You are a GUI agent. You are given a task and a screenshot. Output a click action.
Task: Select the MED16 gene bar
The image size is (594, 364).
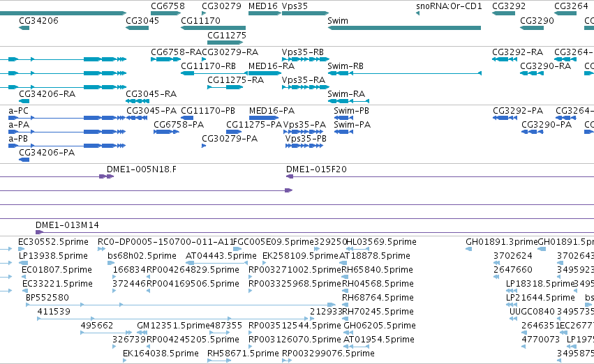point(265,13)
